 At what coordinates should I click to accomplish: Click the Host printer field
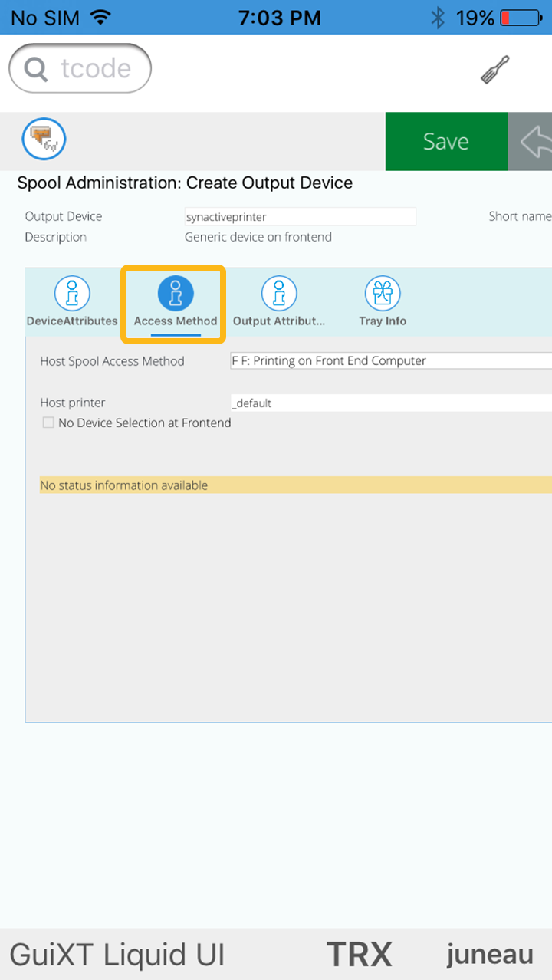(391, 403)
